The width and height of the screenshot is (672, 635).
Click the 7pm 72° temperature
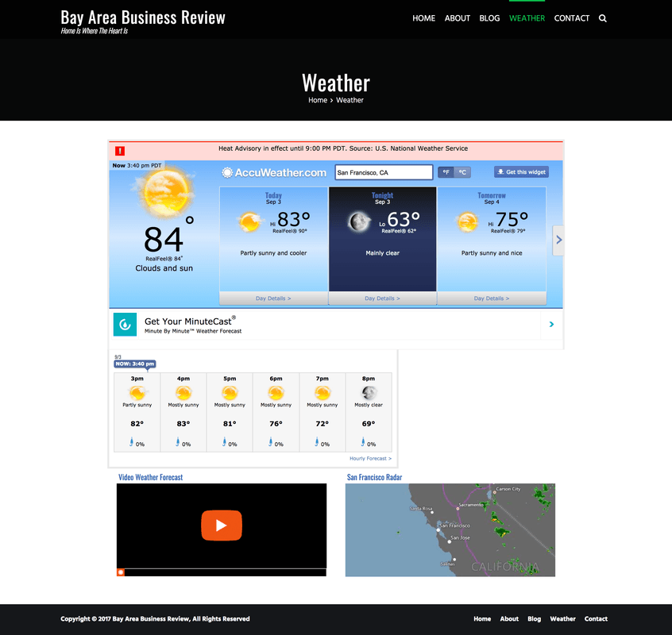(x=322, y=424)
